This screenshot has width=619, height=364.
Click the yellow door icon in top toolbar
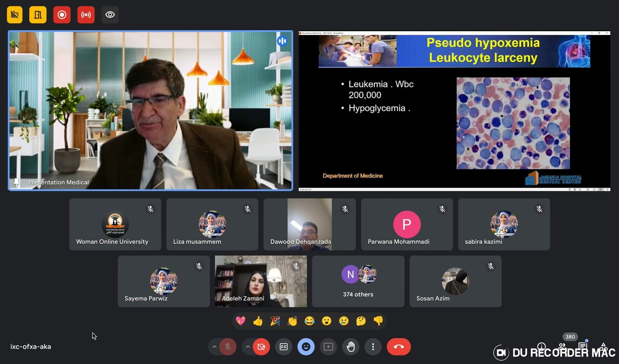38,15
